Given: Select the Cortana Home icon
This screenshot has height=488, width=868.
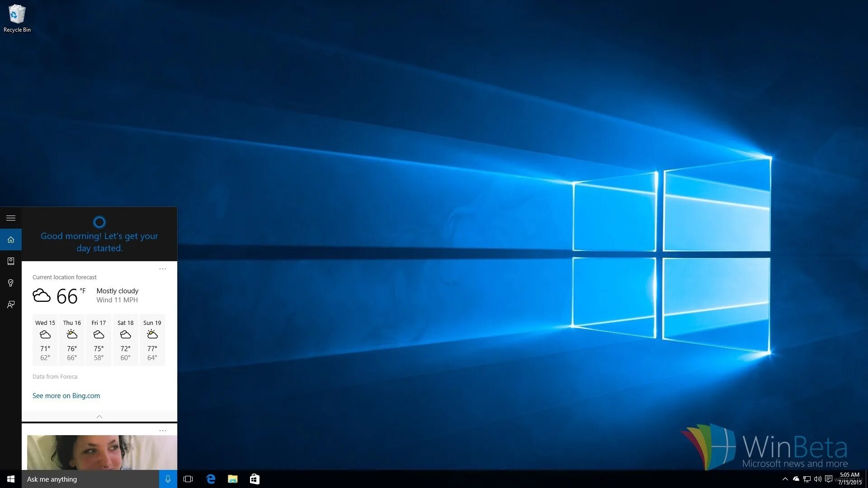Looking at the screenshot, I should point(11,239).
